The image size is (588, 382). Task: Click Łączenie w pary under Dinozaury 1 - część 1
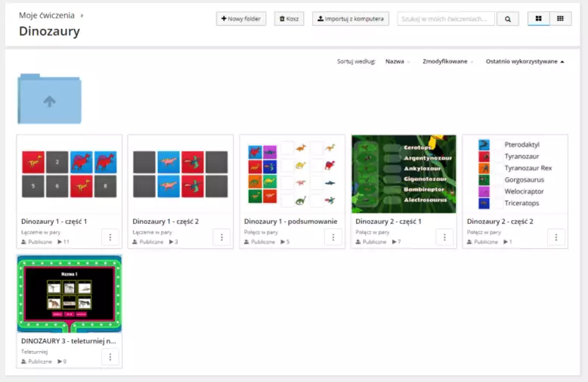coord(41,232)
